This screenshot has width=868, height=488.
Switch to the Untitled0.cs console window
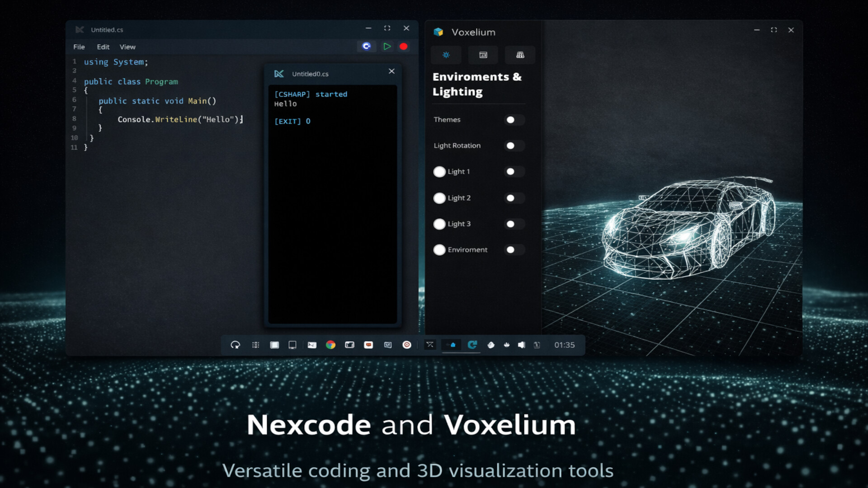pyautogui.click(x=310, y=74)
